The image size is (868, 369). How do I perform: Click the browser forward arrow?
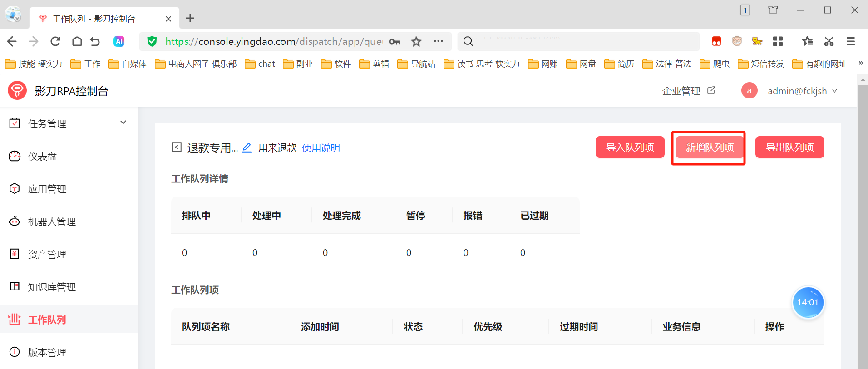coord(34,42)
